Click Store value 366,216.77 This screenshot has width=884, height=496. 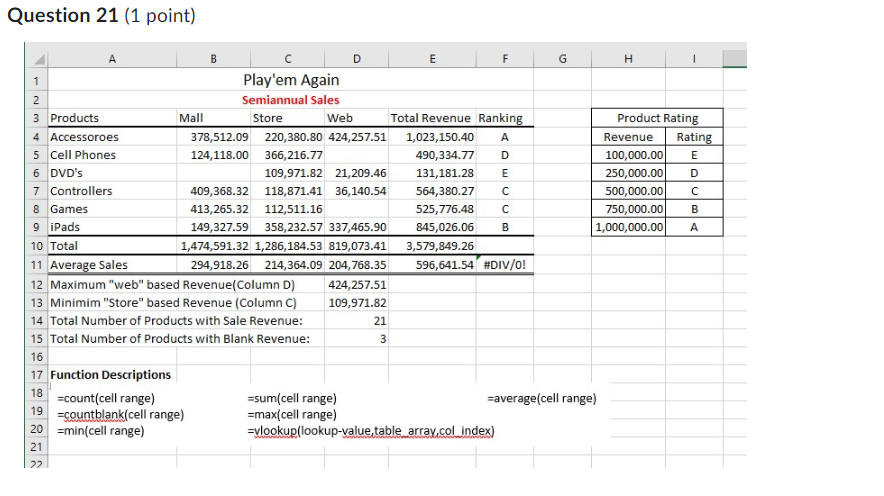294,155
